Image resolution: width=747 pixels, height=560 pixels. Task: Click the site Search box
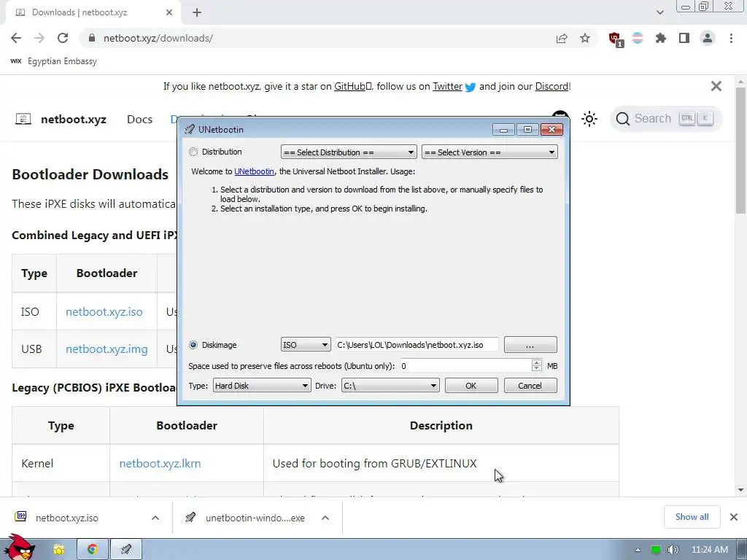[666, 119]
